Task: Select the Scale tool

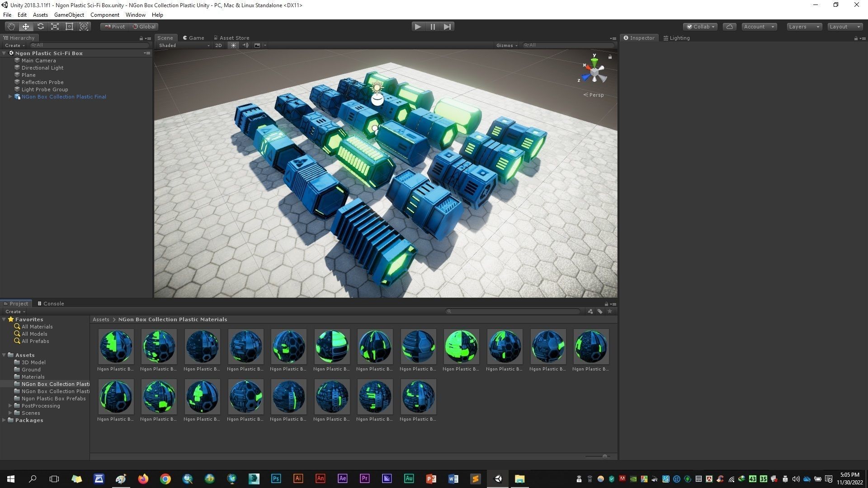Action: (55, 27)
